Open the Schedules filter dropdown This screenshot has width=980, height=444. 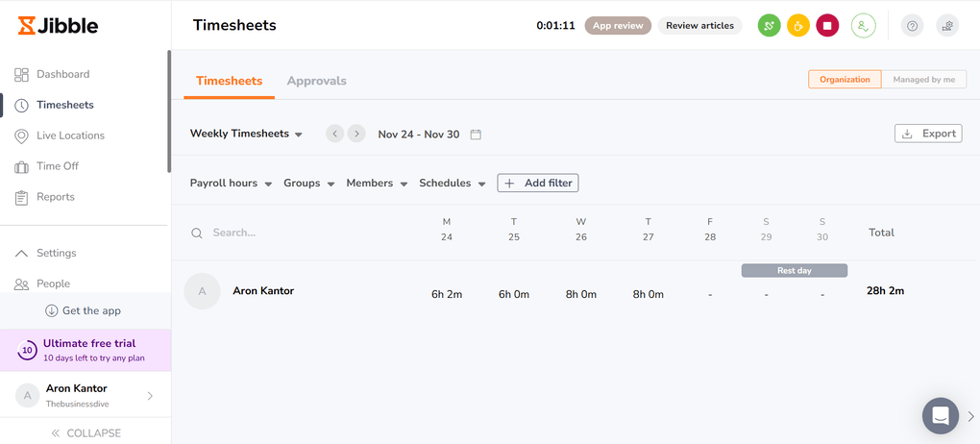pyautogui.click(x=453, y=184)
